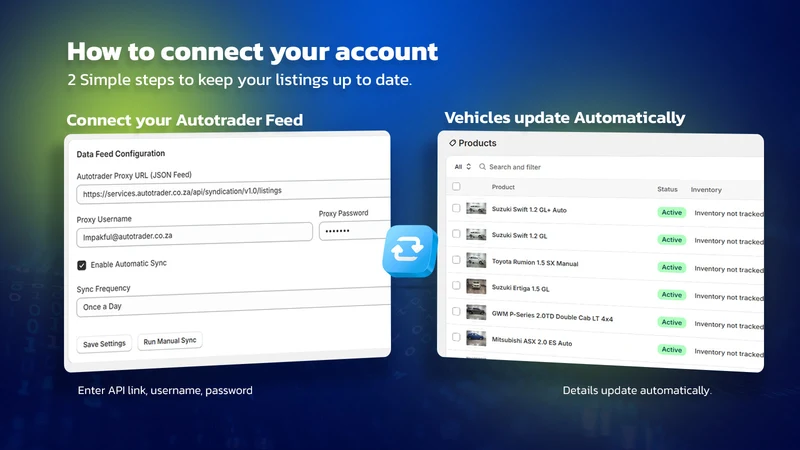The height and width of the screenshot is (450, 800).
Task: Click the Inventory column header
Action: click(706, 190)
